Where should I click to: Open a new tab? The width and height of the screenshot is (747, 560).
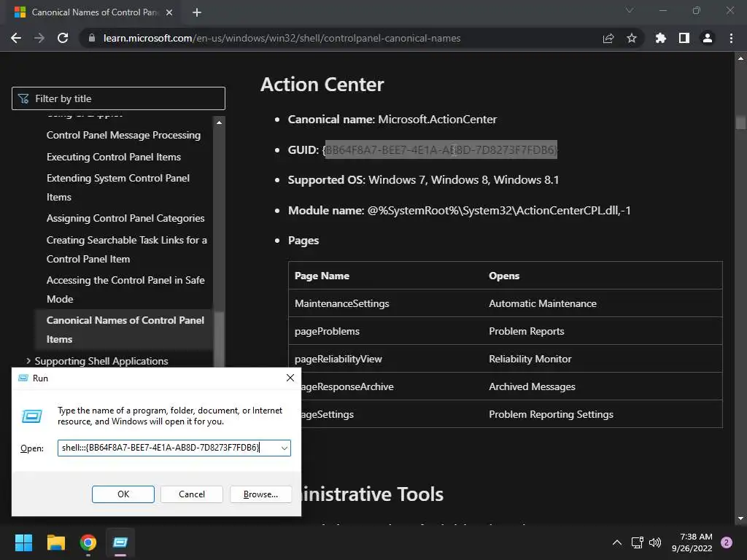[x=197, y=12]
